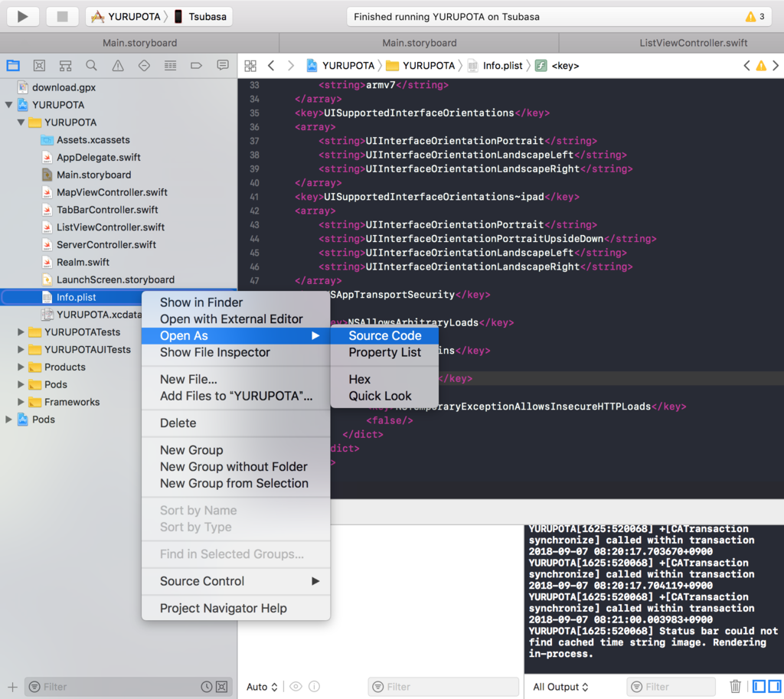Go forward in editor history
The height and width of the screenshot is (699, 784).
290,66
